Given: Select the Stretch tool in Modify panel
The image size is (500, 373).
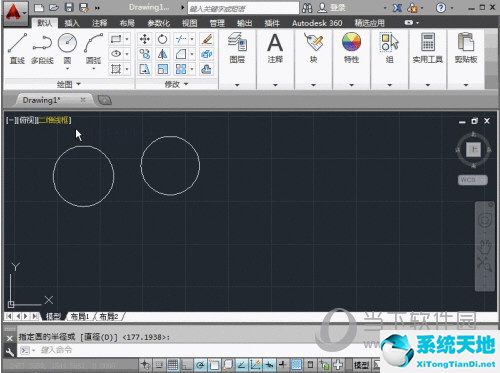Looking at the screenshot, I should click(x=145, y=69).
